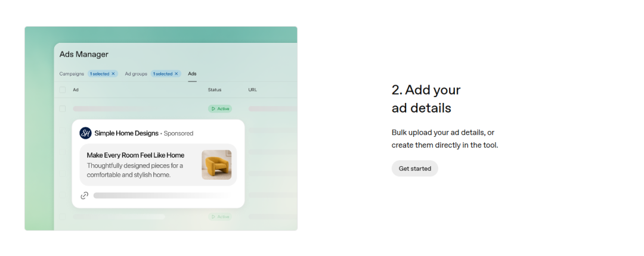Click the Status column header

pos(215,90)
